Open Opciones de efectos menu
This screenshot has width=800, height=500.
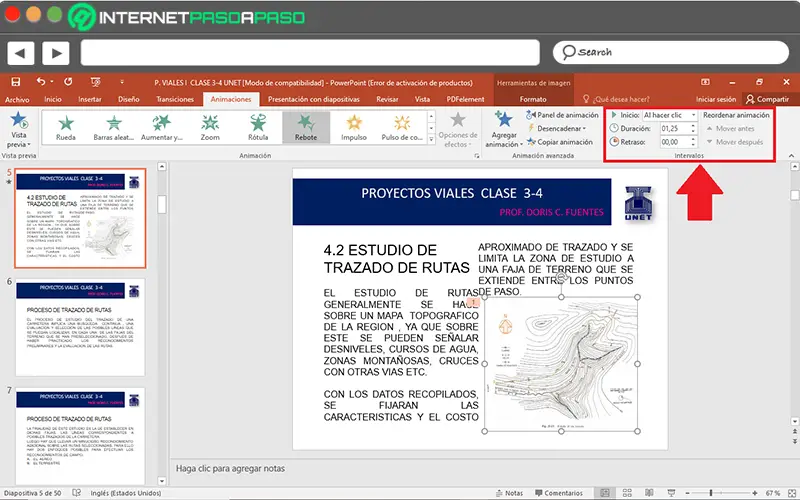[x=458, y=130]
